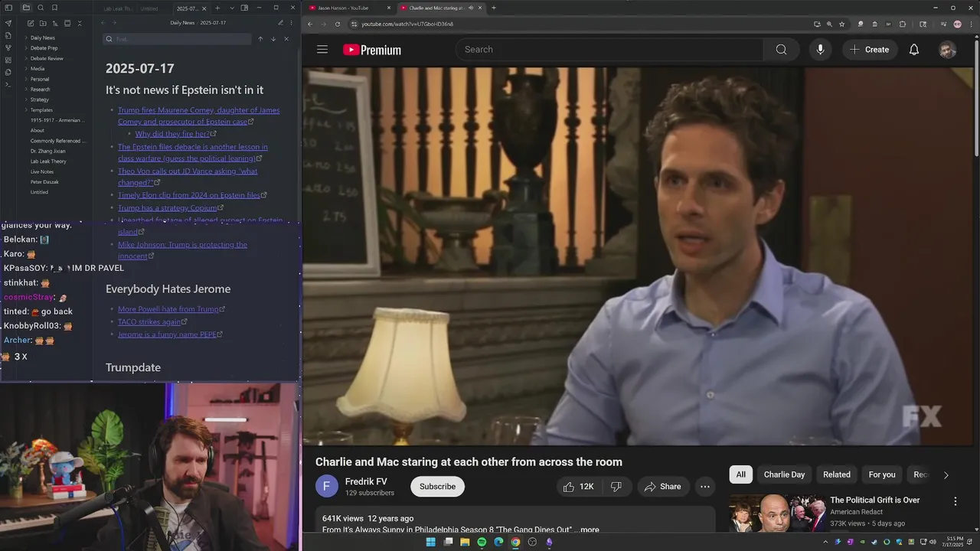Expand description with ...more

pos(589,530)
